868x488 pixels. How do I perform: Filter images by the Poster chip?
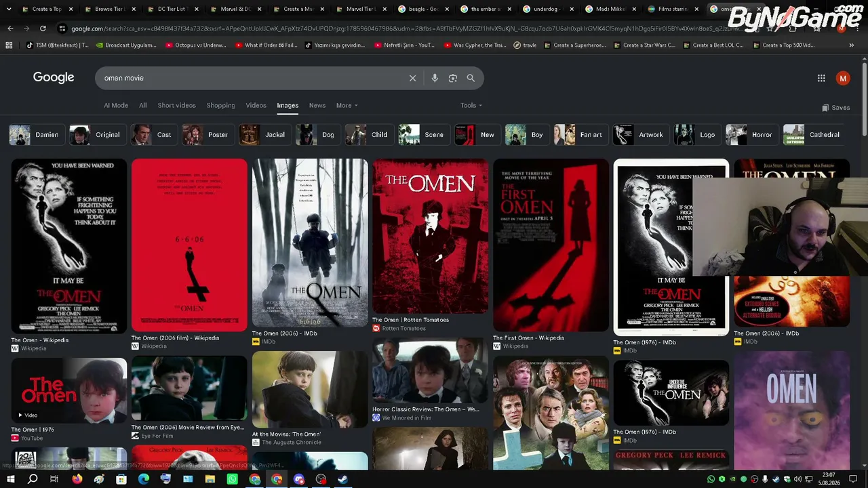pyautogui.click(x=208, y=135)
